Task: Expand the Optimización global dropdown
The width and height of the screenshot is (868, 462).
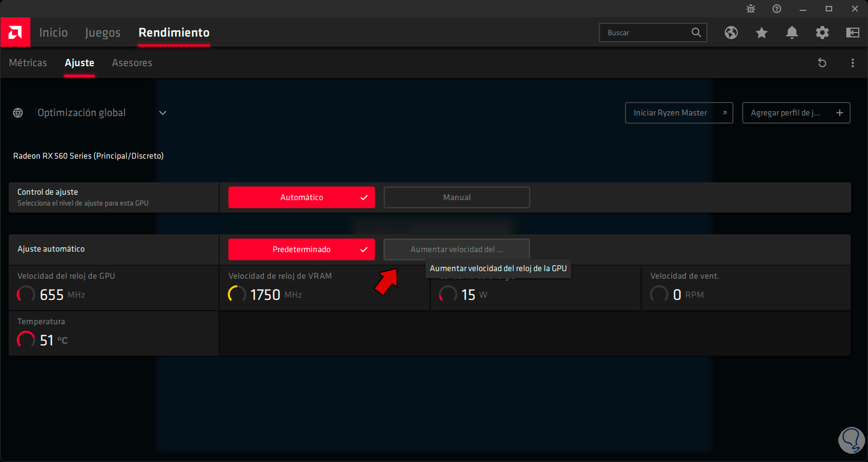Action: (x=163, y=113)
